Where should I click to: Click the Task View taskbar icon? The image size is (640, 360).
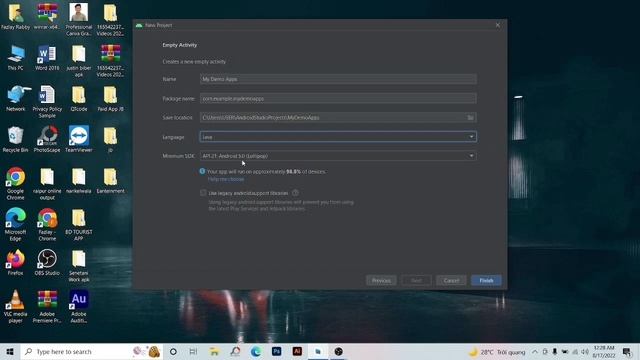[193, 351]
